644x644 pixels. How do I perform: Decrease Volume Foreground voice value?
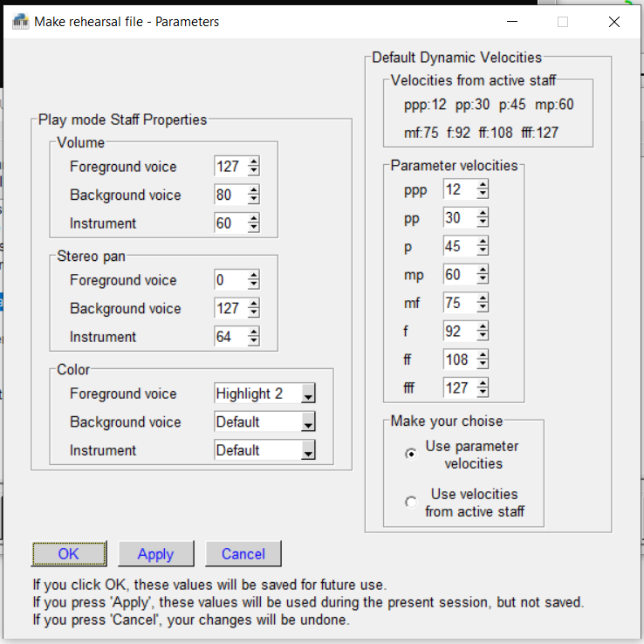[254, 171]
